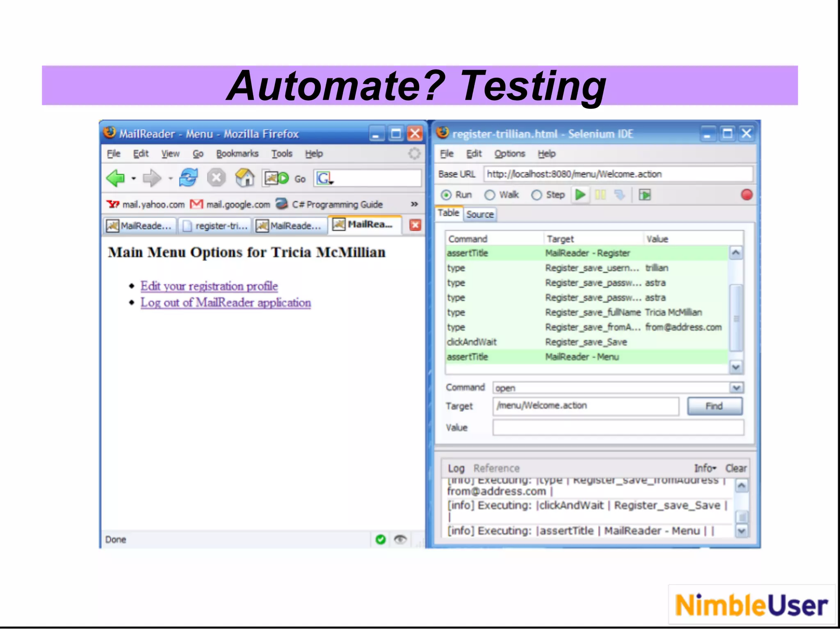Open the Home page icon in Firefox
The width and height of the screenshot is (840, 630).
click(x=245, y=178)
